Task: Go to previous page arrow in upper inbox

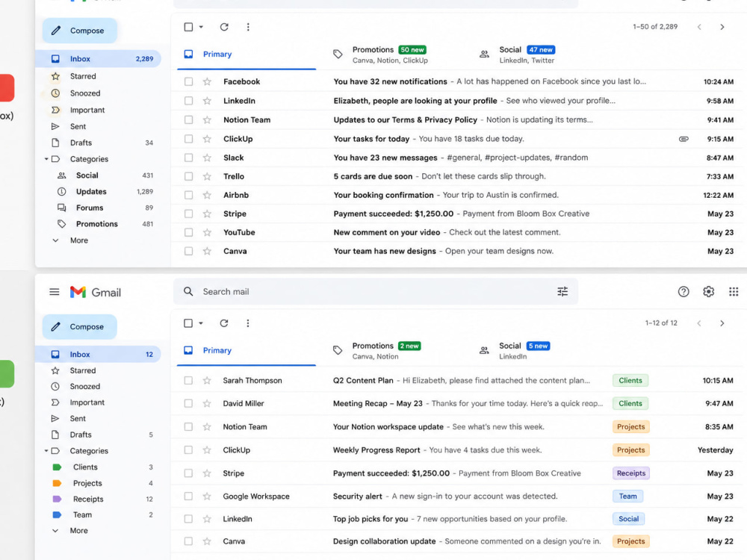Action: pos(699,27)
